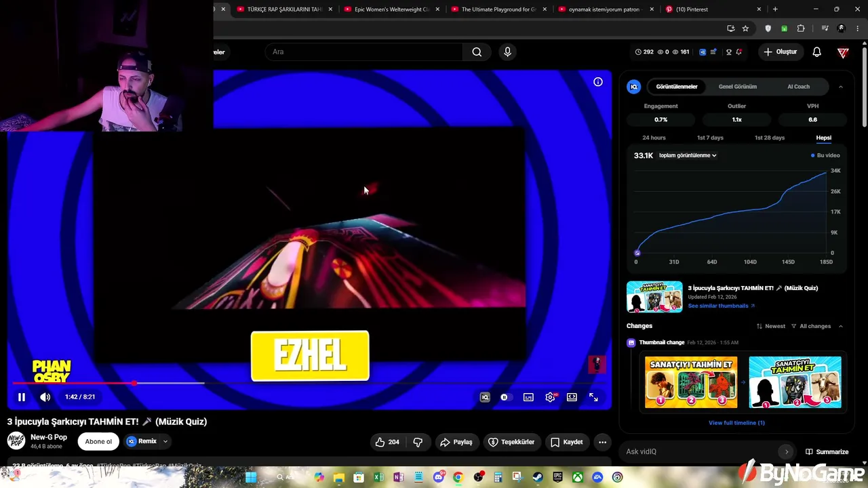The image size is (868, 488).
Task: Click the Summarize button
Action: pyautogui.click(x=827, y=451)
